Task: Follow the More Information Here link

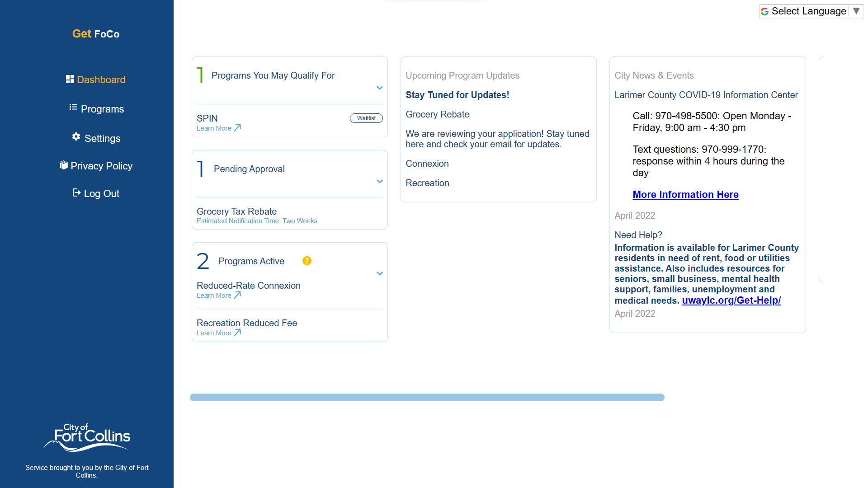Action: (685, 194)
